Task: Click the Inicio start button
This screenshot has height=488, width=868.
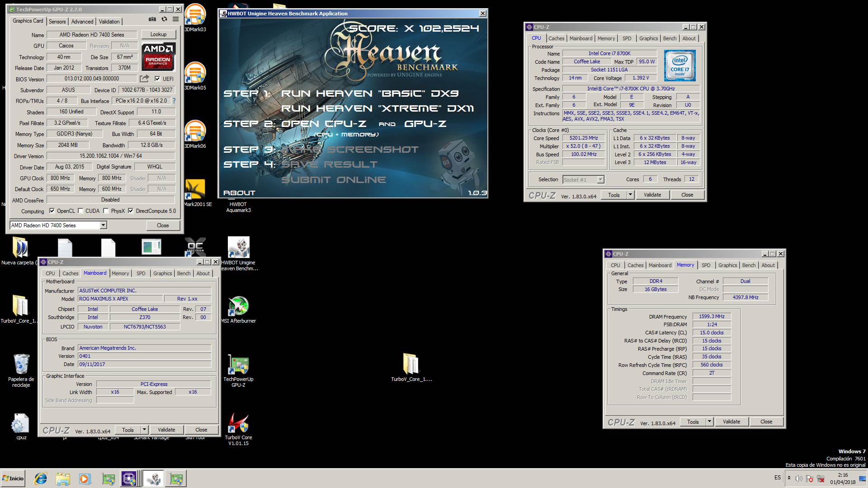Action: [13, 479]
